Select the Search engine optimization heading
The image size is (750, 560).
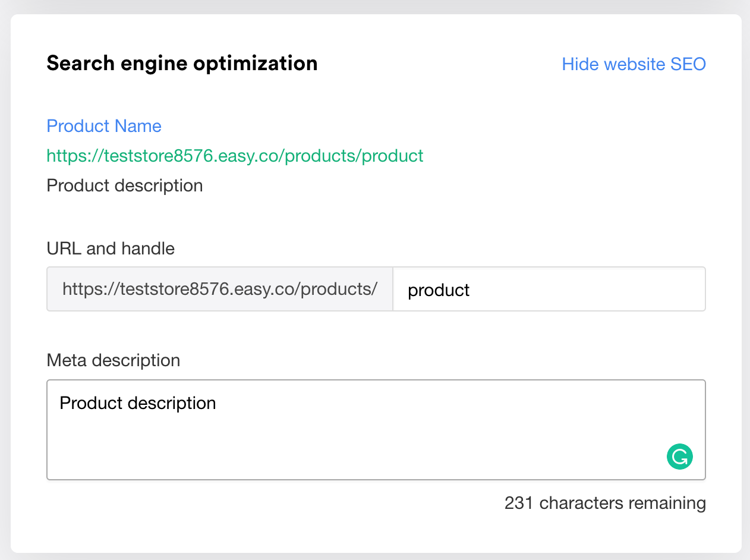(x=182, y=64)
